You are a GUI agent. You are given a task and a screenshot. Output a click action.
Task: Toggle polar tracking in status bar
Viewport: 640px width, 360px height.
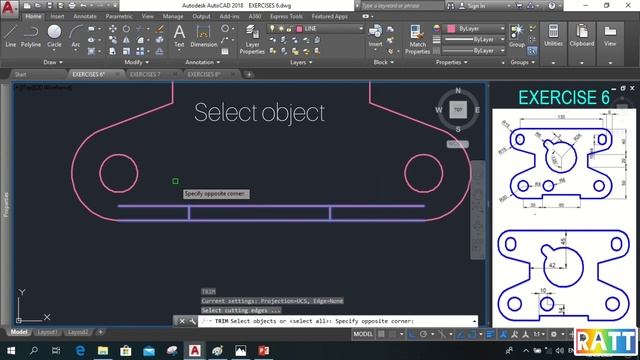(x=423, y=334)
